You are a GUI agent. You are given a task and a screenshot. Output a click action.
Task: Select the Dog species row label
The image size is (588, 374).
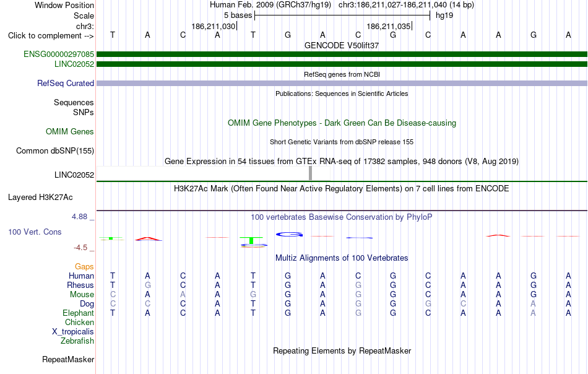click(87, 304)
